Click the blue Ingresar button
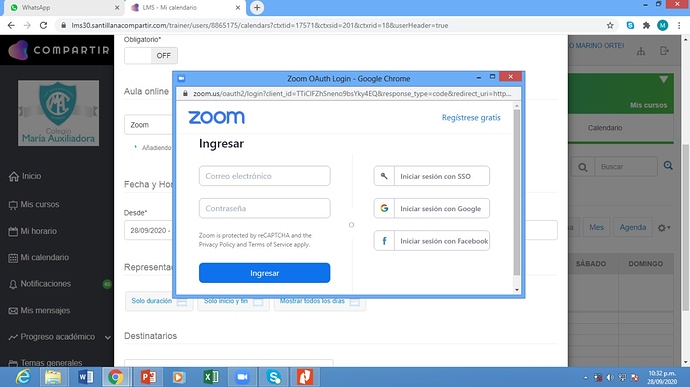Viewport: 690px width, 387px height. 264,273
